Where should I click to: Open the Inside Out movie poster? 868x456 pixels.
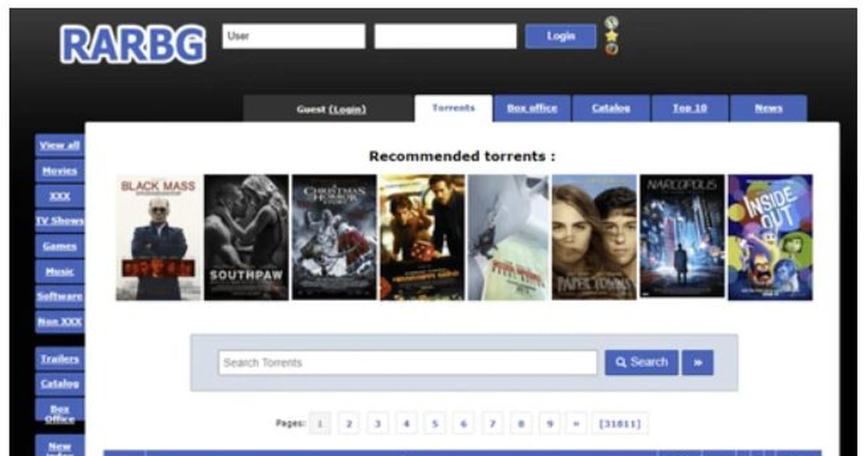pos(769,236)
